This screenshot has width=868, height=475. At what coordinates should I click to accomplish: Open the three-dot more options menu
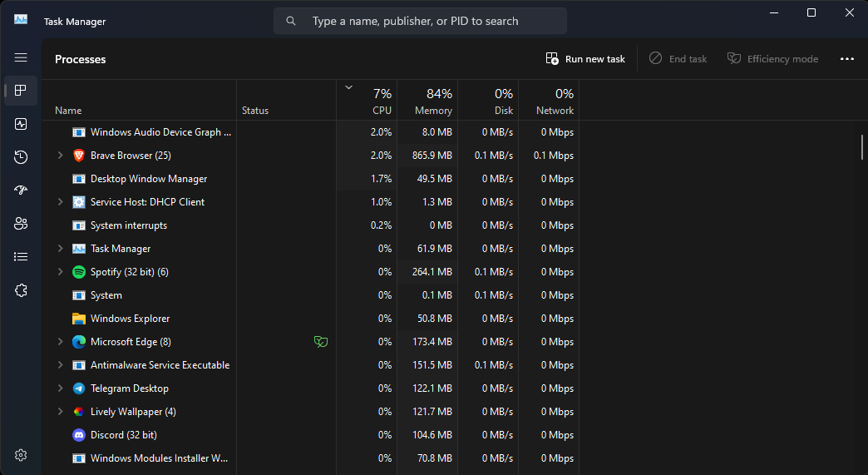[846, 59]
